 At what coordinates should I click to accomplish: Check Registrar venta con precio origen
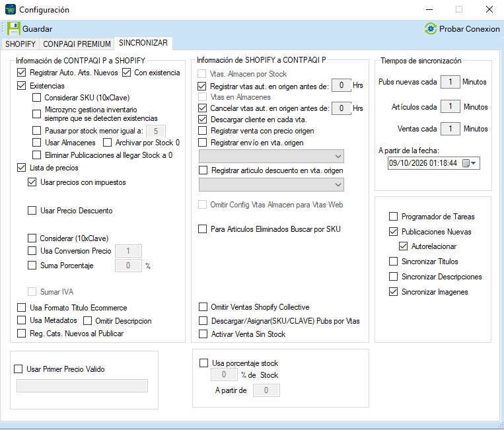[x=203, y=131]
